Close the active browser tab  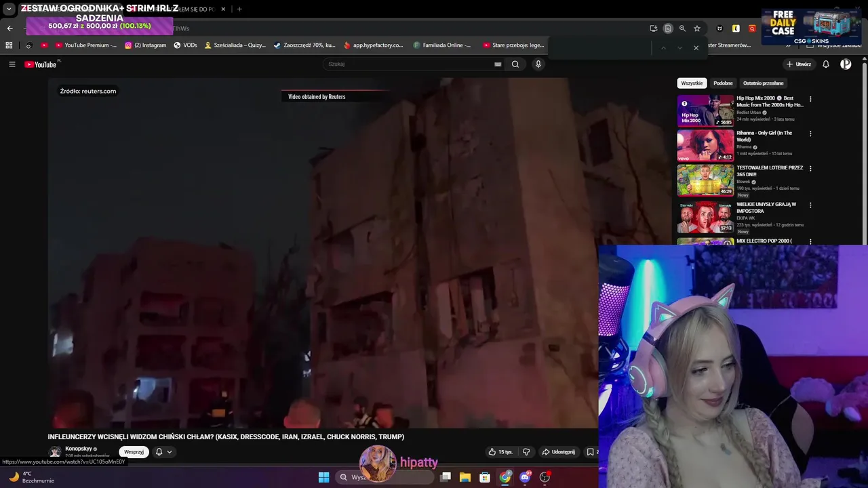point(223,9)
